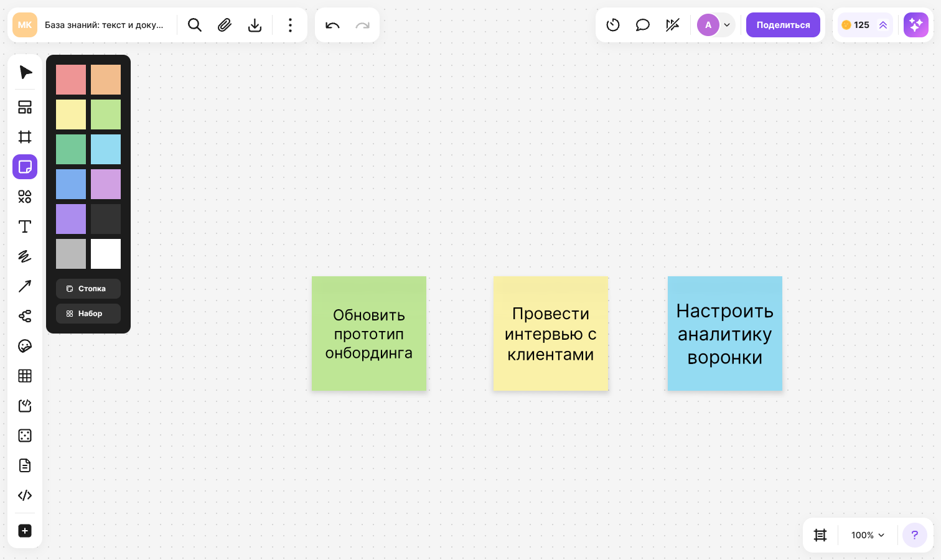The image size is (941, 560).
Task: Open the embed code tool
Action: coord(25,495)
